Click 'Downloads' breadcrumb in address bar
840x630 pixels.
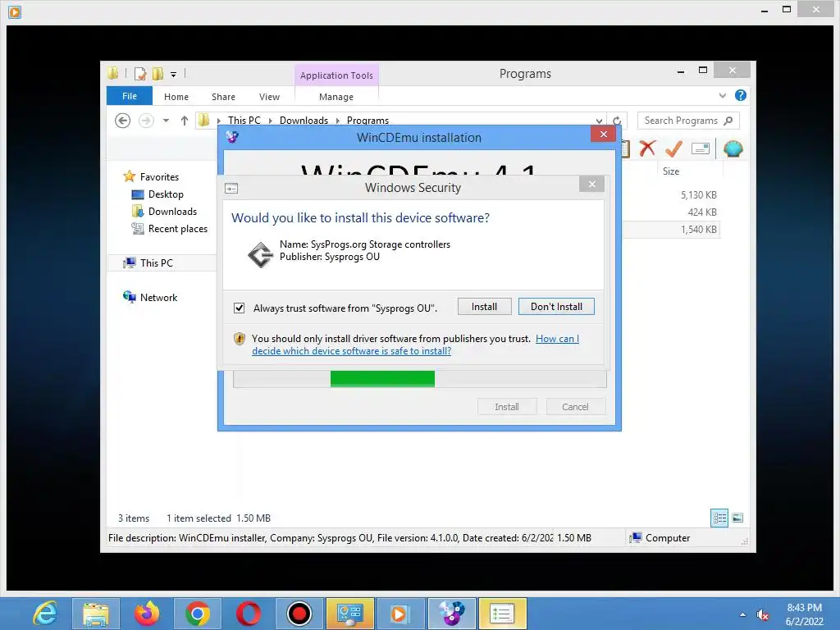(304, 121)
